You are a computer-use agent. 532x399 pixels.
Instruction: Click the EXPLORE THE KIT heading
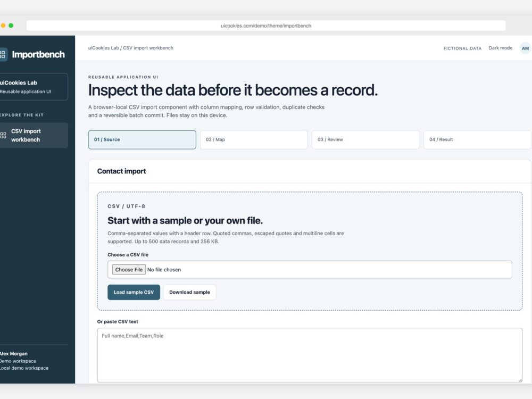pyautogui.click(x=22, y=115)
